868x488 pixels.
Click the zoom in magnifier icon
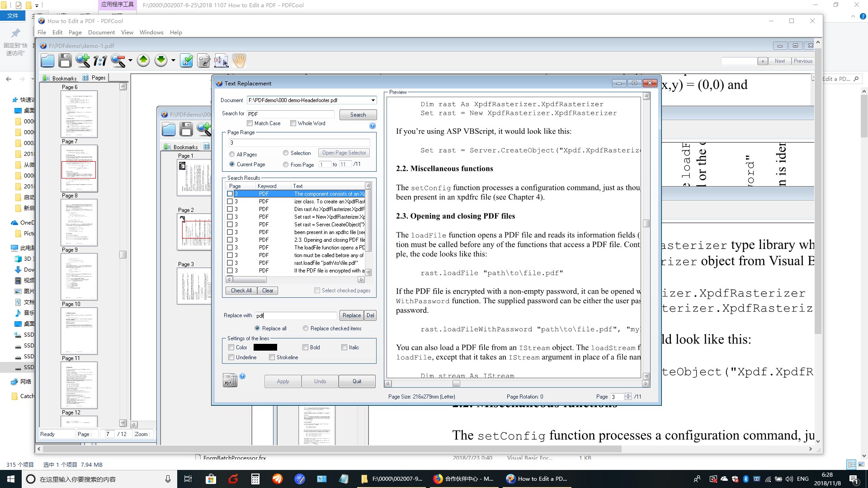[x=82, y=61]
